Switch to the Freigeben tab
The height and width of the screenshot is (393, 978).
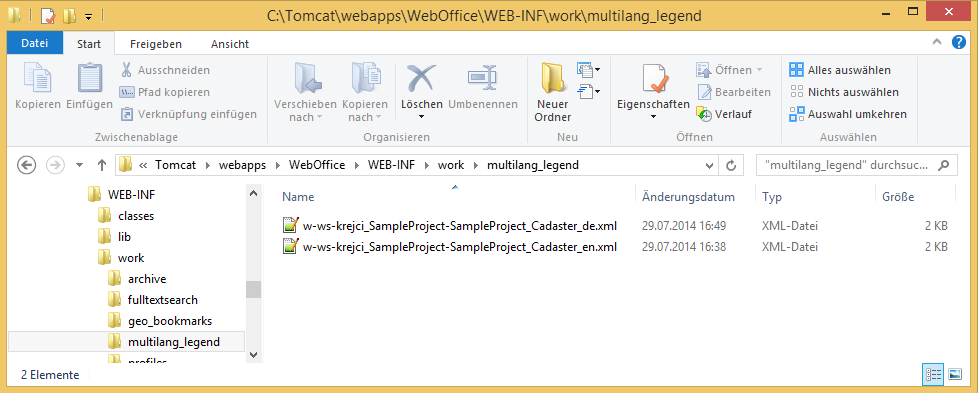point(156,44)
